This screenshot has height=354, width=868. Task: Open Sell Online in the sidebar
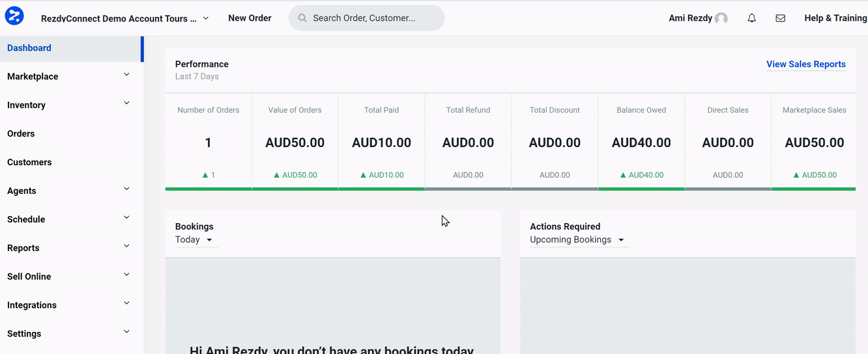[29, 277]
